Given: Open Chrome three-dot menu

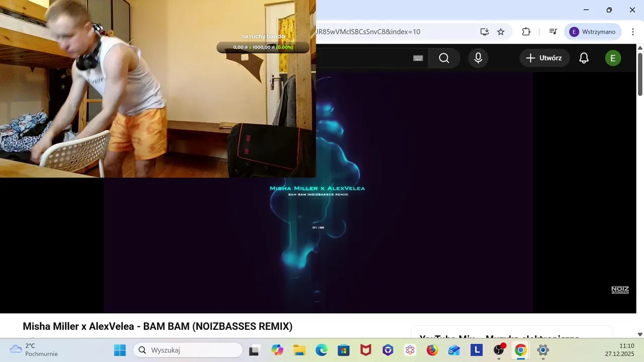Looking at the screenshot, I should tap(633, 32).
